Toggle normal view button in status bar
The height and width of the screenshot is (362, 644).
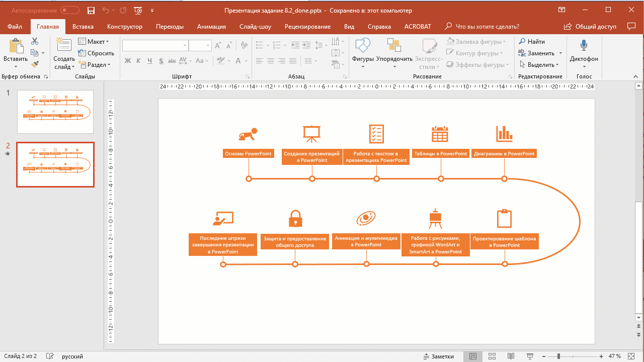pyautogui.click(x=473, y=356)
